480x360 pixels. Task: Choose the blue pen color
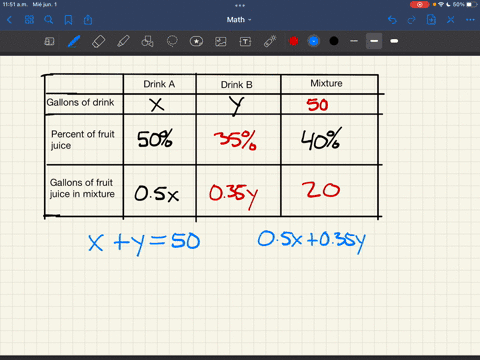click(x=314, y=41)
